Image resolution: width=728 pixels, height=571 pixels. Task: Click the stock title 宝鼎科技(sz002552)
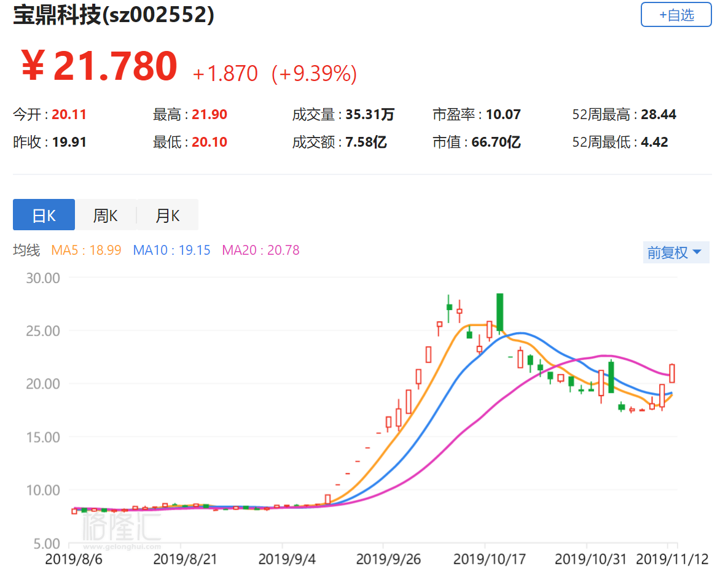(114, 15)
